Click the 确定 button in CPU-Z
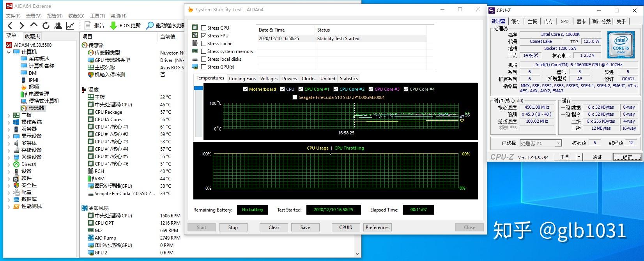 click(628, 157)
